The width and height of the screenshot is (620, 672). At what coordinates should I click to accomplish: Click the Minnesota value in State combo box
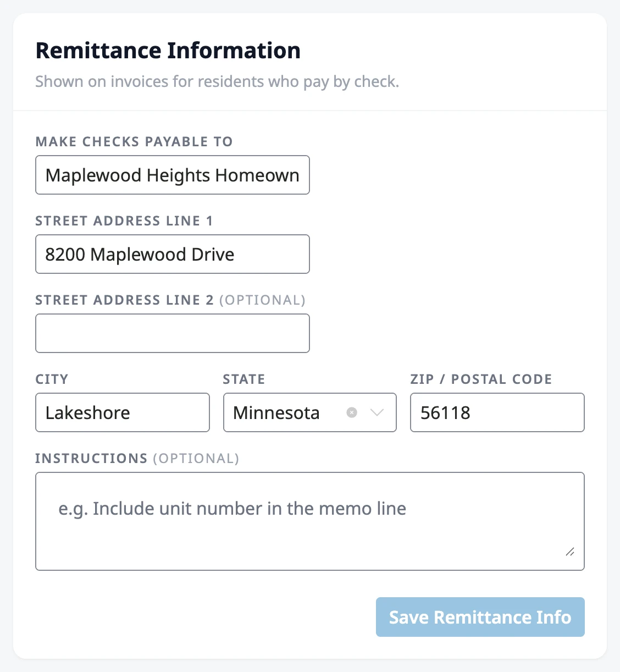coord(276,412)
